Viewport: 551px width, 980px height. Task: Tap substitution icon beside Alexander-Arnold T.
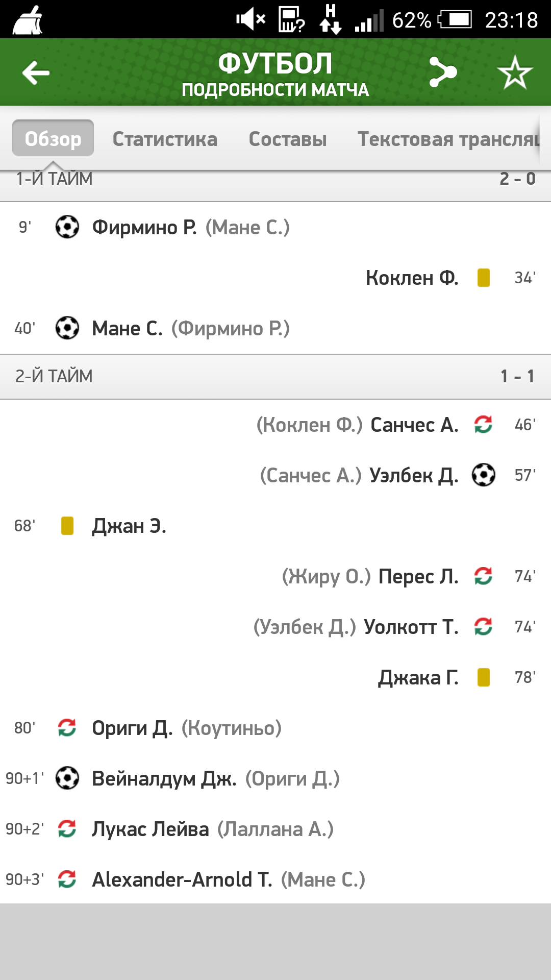(67, 879)
